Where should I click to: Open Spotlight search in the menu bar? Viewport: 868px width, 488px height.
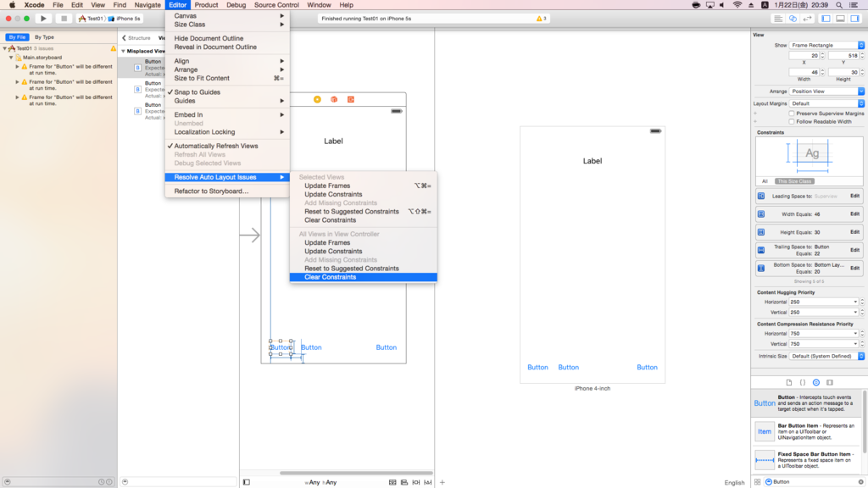[x=839, y=5]
